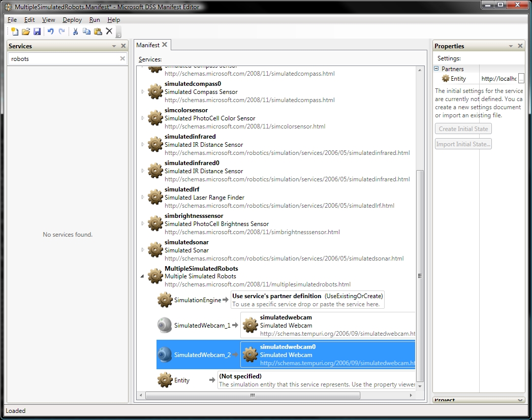The image size is (532, 420).
Task: Close the Services panel
Action: [123, 46]
